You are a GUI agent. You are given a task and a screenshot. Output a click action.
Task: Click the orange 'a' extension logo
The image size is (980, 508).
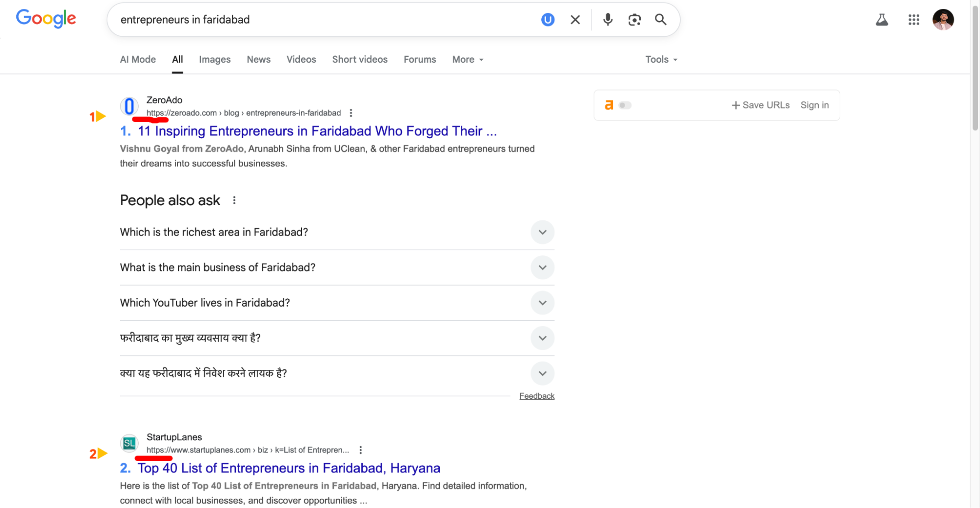609,105
